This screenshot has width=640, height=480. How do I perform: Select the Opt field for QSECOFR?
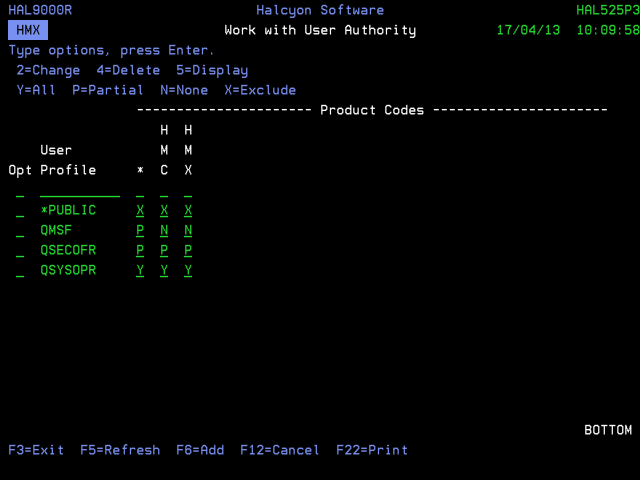(20, 251)
